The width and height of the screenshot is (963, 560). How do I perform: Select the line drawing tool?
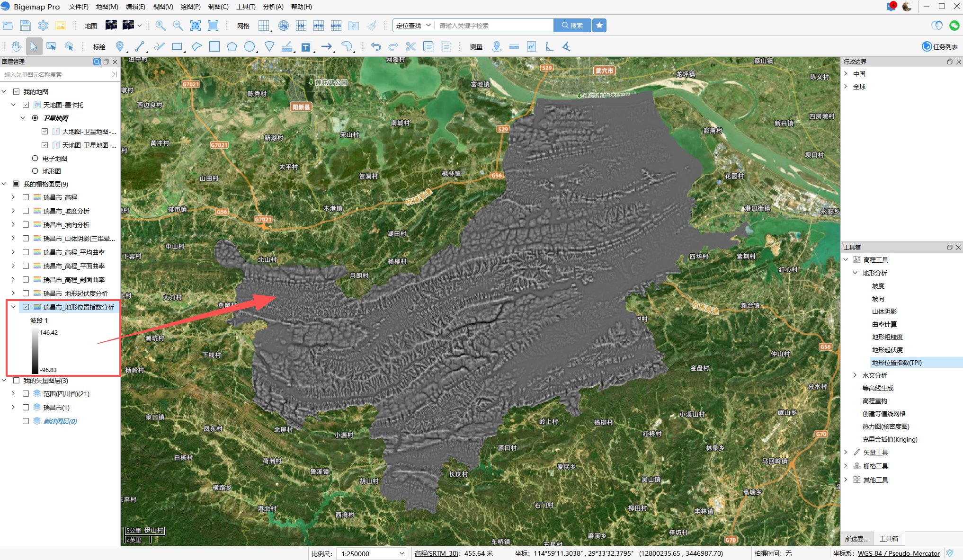140,46
